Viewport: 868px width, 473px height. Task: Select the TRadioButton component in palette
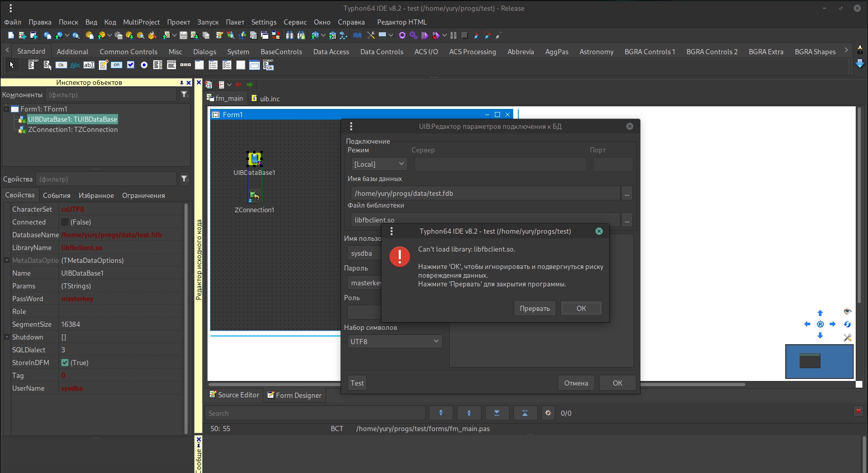coord(144,65)
